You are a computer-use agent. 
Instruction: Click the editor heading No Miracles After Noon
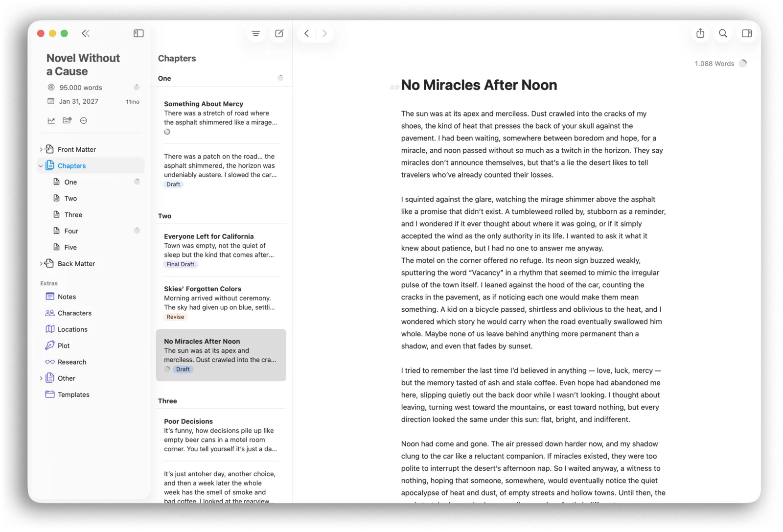click(x=479, y=85)
